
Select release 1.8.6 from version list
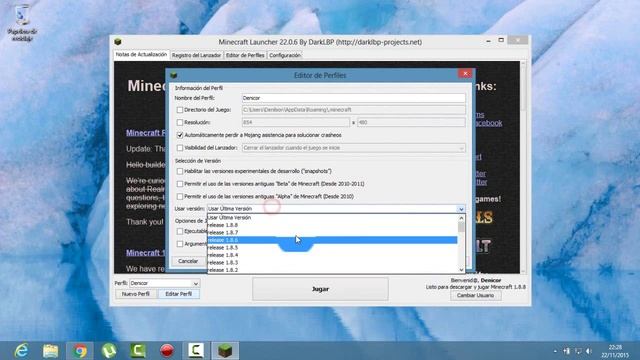(x=332, y=240)
